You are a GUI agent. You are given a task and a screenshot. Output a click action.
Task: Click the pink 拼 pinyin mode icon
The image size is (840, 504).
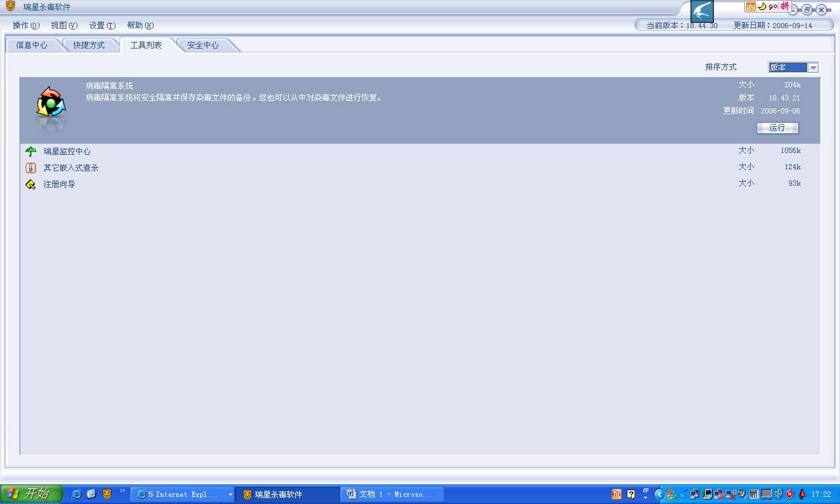coord(785,6)
